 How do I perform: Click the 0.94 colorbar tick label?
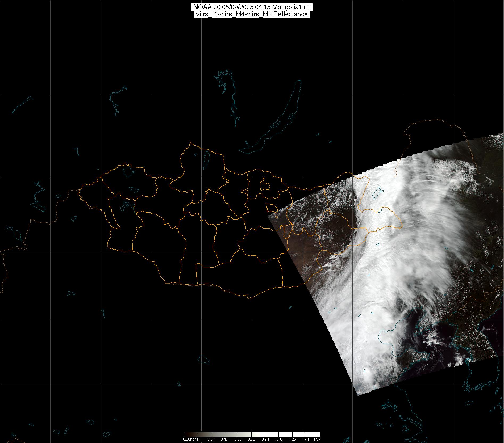pyautogui.click(x=265, y=439)
